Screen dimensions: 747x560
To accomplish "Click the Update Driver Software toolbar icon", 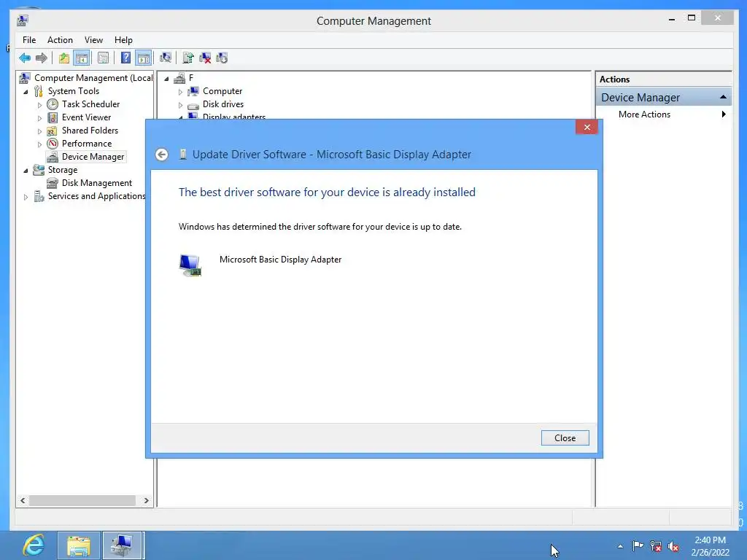I will click(x=187, y=58).
